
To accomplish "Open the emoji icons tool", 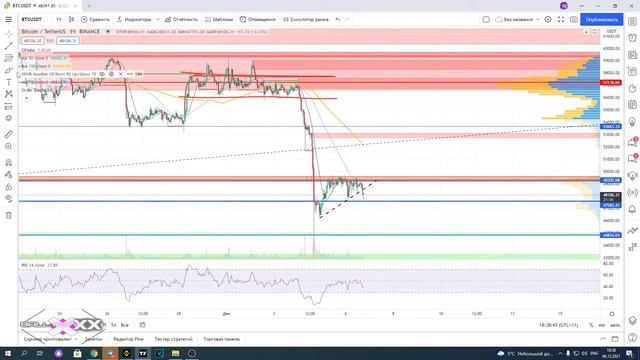I will coord(9,118).
